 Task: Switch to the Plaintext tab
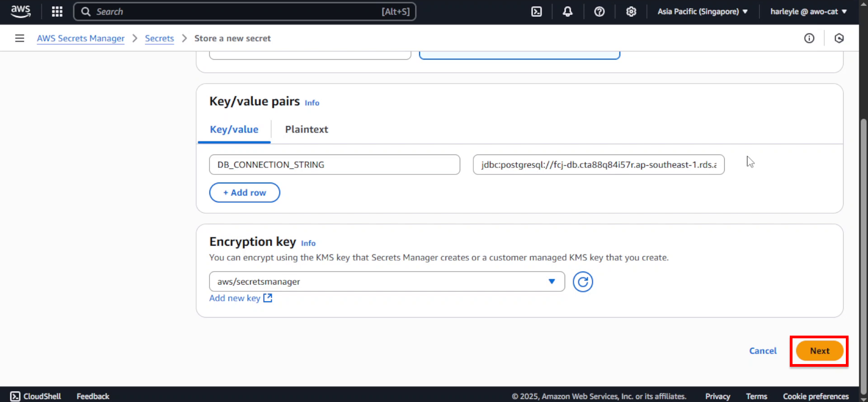pos(307,130)
